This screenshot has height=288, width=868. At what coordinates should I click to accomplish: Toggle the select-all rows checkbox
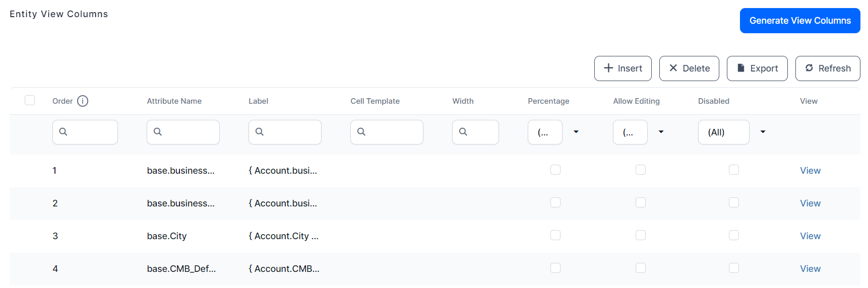tap(30, 100)
